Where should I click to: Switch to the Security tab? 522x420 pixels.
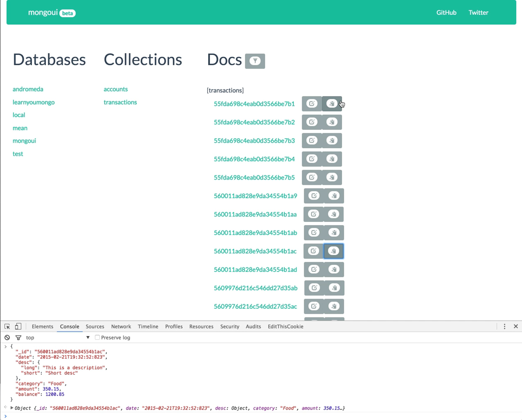coord(230,326)
